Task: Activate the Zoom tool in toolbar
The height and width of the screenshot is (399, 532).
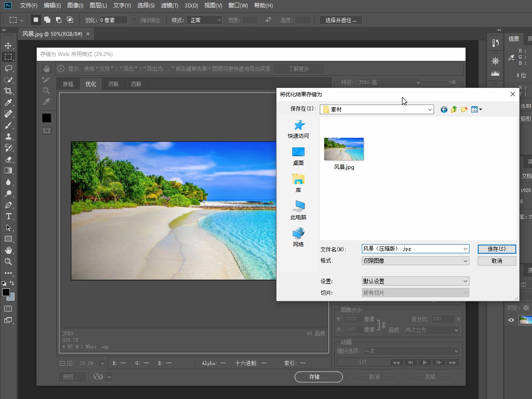Action: point(8,262)
